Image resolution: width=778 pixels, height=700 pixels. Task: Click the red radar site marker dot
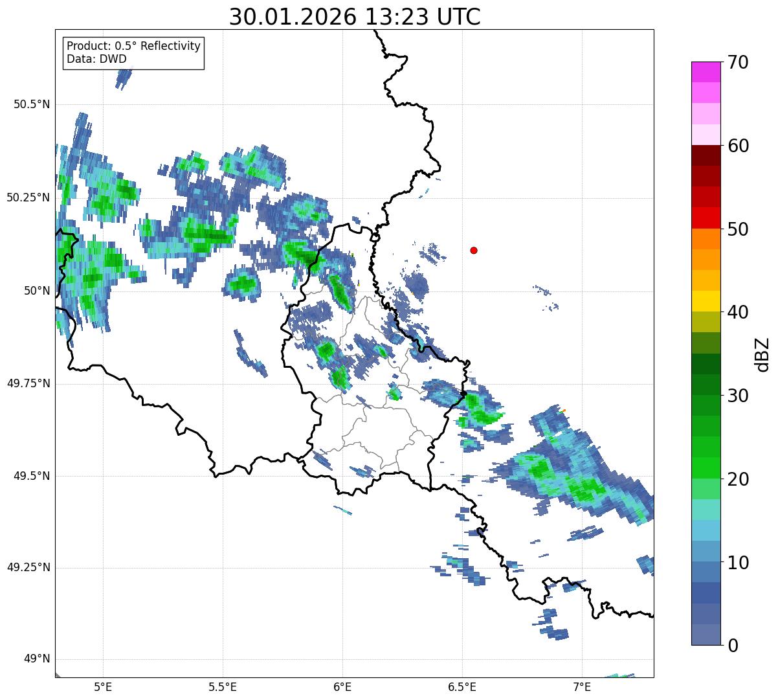click(474, 251)
